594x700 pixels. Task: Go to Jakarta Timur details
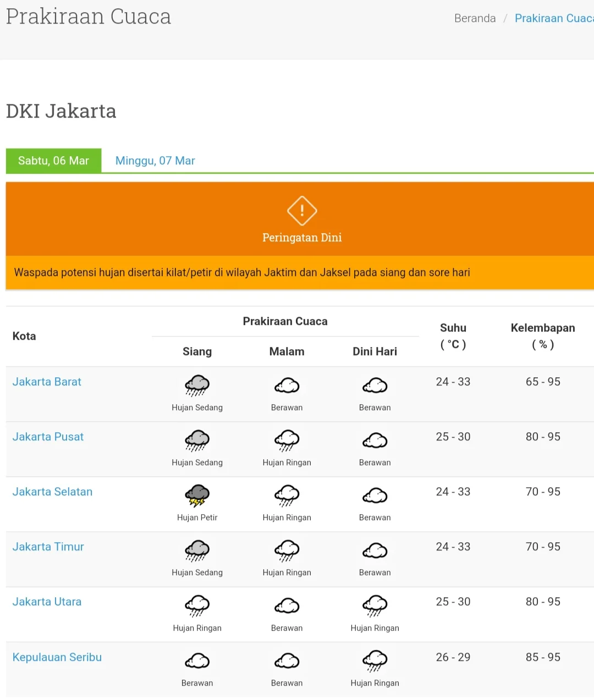tap(48, 547)
